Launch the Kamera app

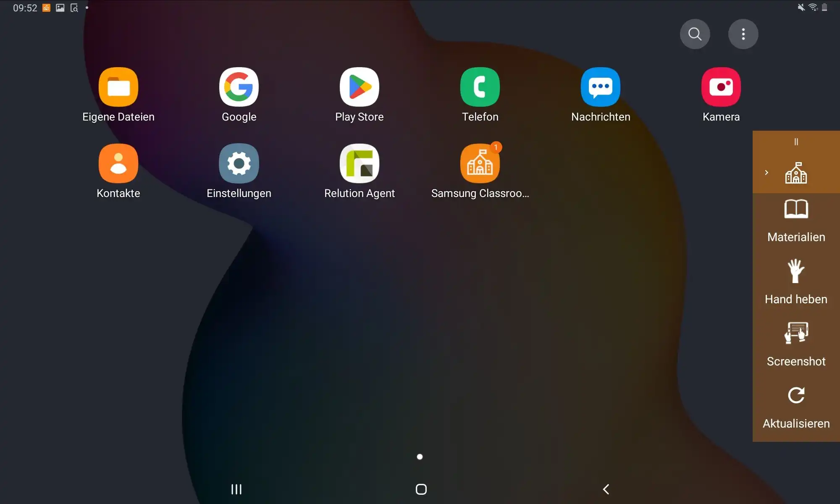point(721,87)
